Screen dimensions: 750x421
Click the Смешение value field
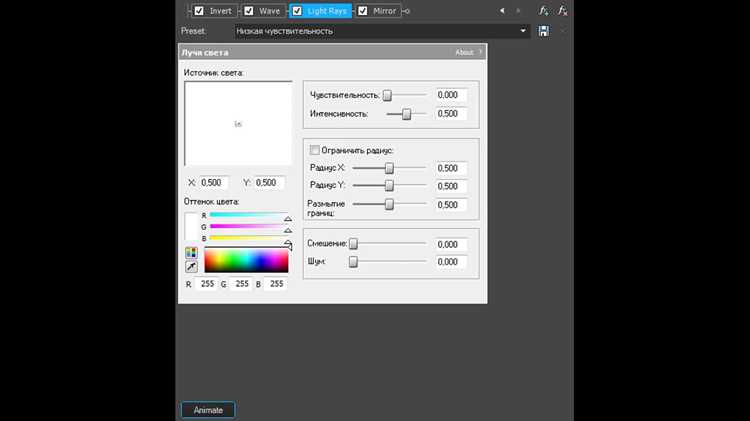pyautogui.click(x=451, y=244)
